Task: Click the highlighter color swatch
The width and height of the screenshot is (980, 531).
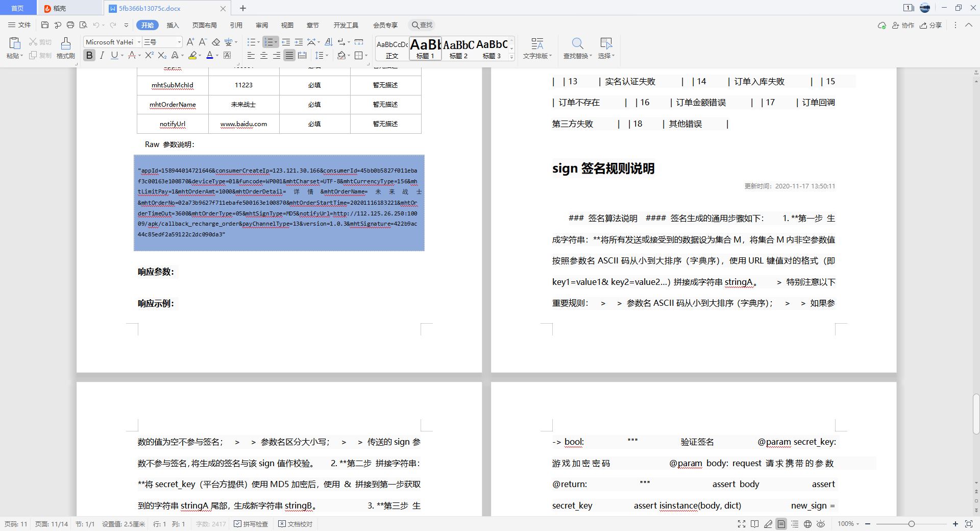Action: pos(192,55)
